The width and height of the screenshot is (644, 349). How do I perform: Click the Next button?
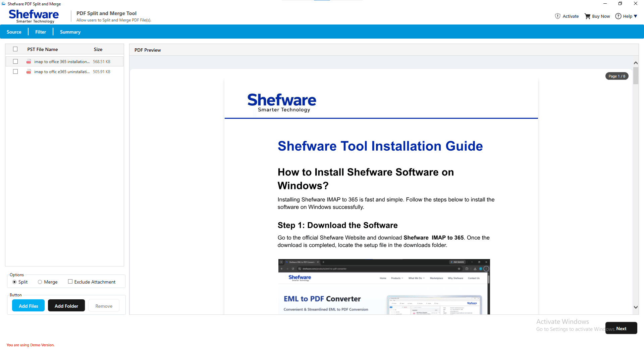(621, 328)
